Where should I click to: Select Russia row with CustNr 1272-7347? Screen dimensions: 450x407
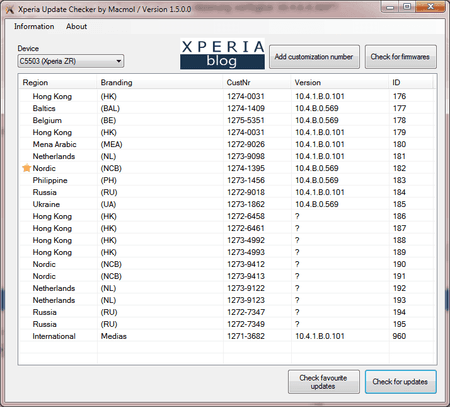click(227, 312)
